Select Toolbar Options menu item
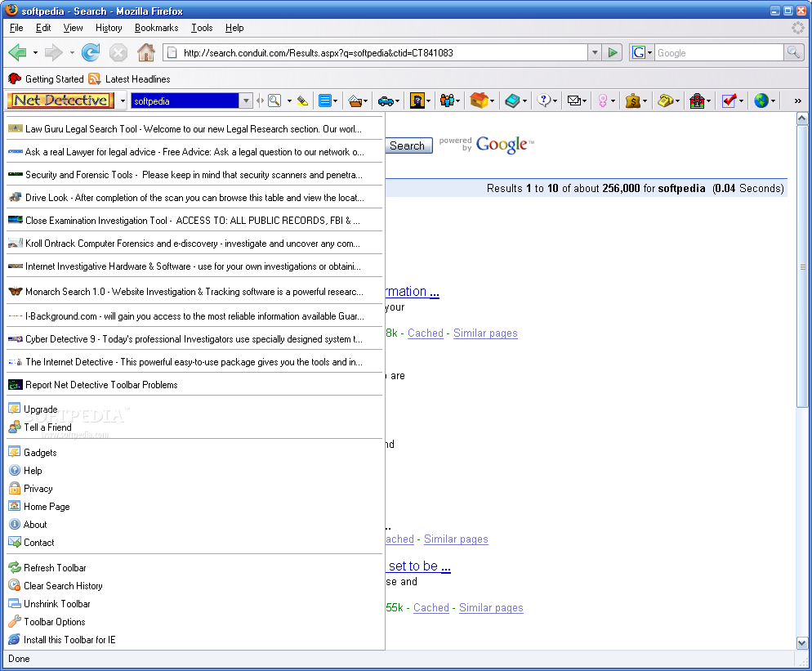 coord(194,622)
